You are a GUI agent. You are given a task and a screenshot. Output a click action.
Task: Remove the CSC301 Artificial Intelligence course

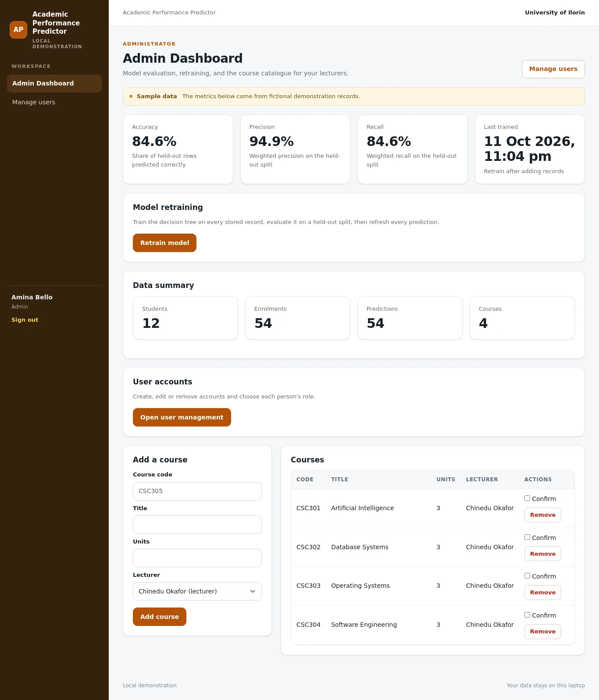[x=543, y=515]
